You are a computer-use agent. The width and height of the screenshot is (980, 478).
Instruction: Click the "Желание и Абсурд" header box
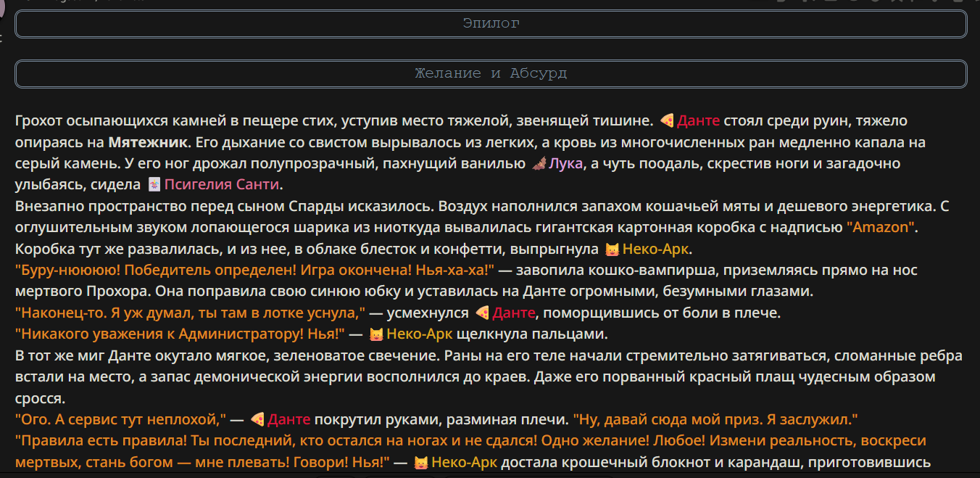(491, 74)
